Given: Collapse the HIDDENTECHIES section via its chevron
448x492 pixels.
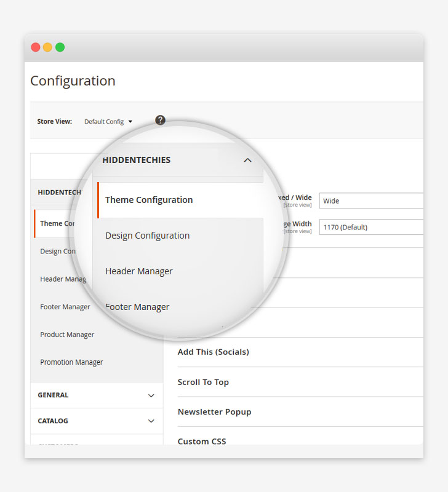Looking at the screenshot, I should point(247,159).
